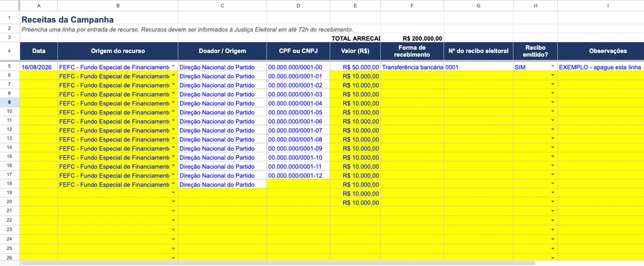Select CNPJ cell 00.000.000/0001-09
Screen dimensions: 644x266
pyautogui.click(x=298, y=148)
